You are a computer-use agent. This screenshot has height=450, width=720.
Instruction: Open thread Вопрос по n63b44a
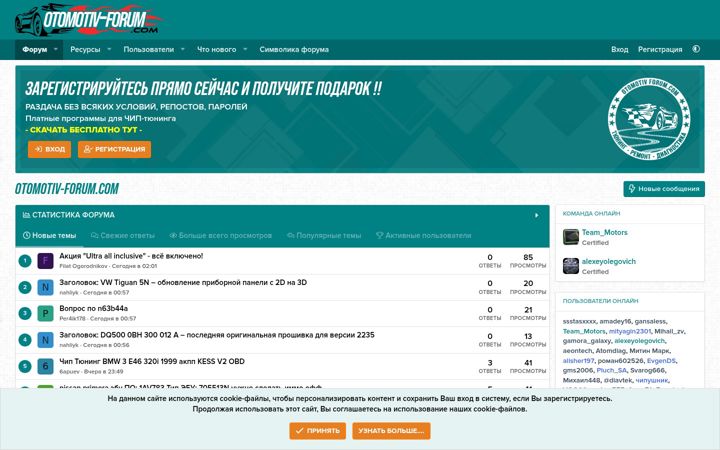point(94,308)
